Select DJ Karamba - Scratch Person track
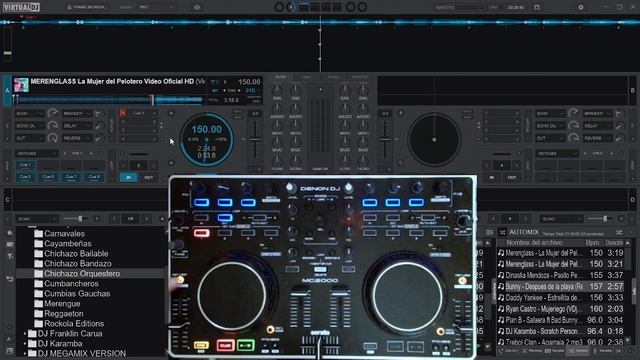 click(x=560, y=331)
